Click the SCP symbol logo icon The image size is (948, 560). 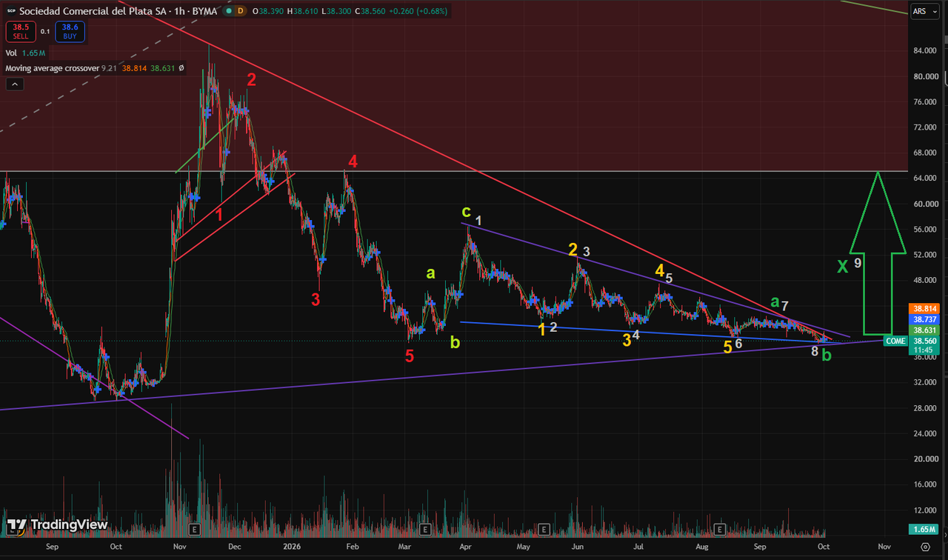click(x=11, y=11)
